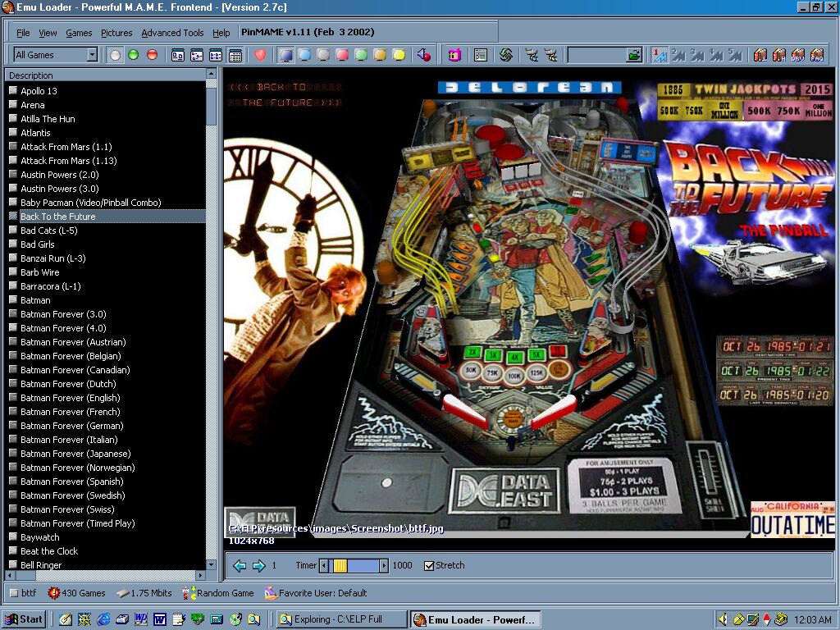The image size is (840, 630).
Task: Click the game list horizontal scroll-right arrow
Action: (x=200, y=575)
